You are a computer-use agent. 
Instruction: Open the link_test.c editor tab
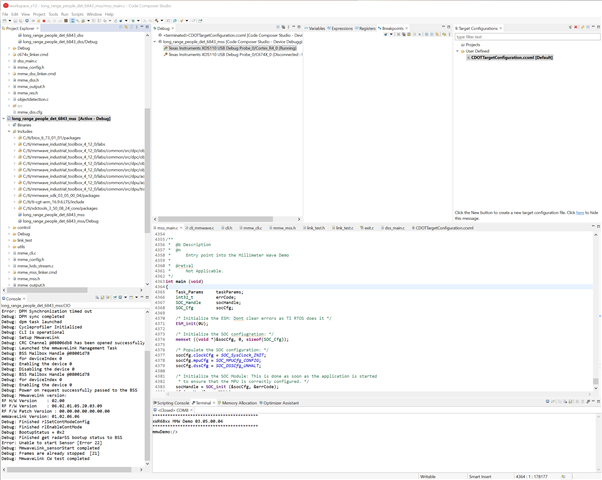coord(343,228)
